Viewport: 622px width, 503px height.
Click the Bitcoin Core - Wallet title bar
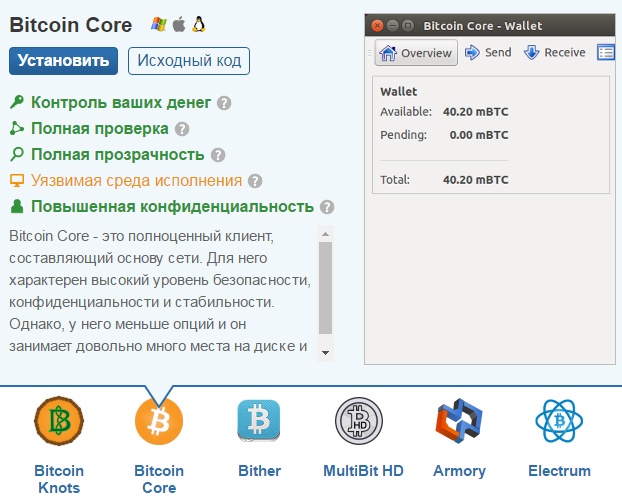[490, 26]
